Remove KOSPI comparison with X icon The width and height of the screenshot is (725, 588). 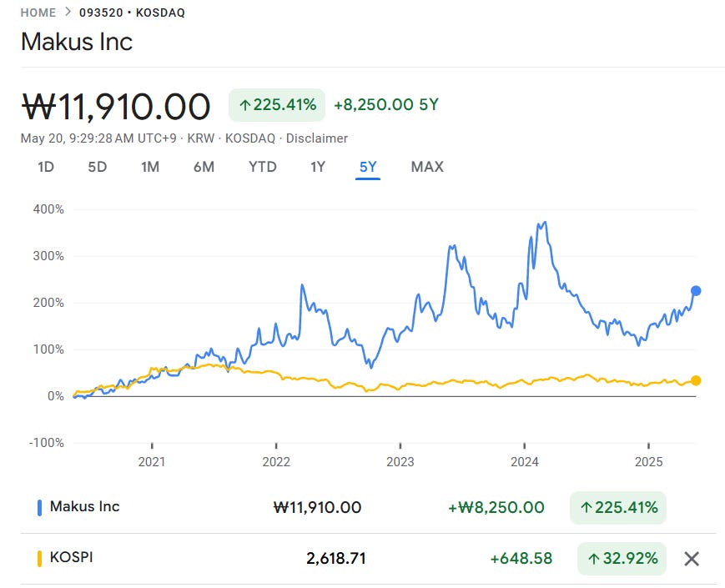coord(692,559)
